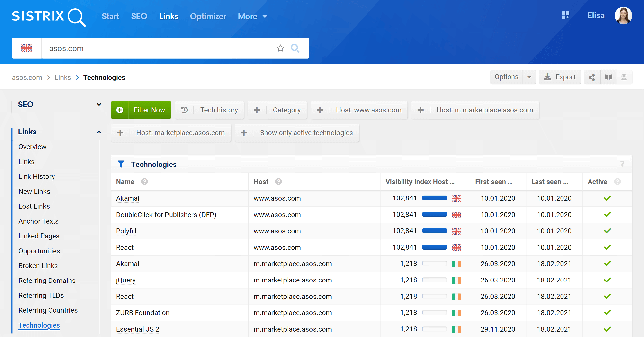Open the Options dropdown arrow
644x337 pixels.
[x=529, y=77]
